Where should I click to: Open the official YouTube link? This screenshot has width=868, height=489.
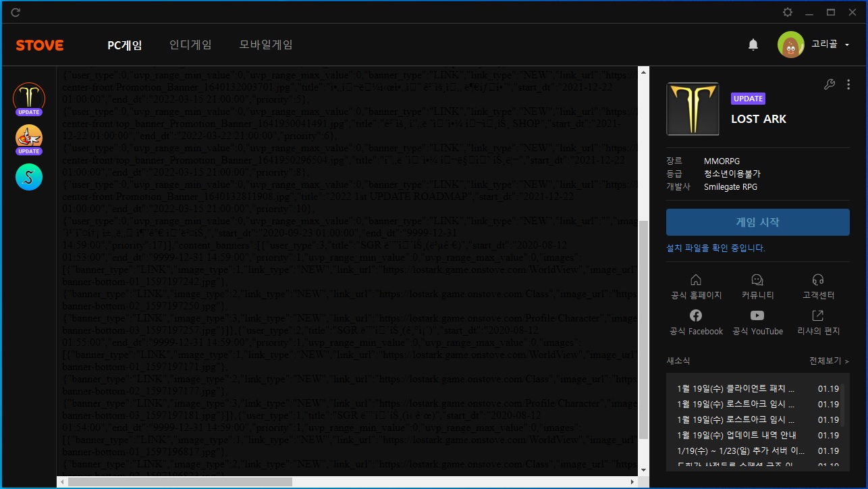[x=757, y=323]
